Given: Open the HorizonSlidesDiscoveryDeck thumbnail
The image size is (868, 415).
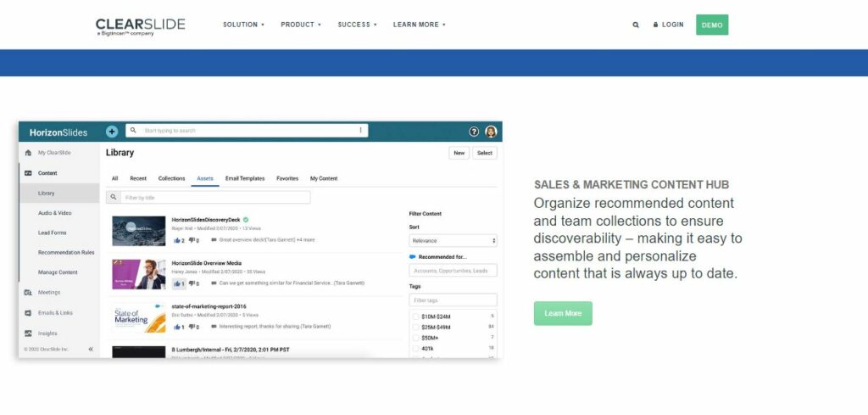Looking at the screenshot, I should (x=138, y=231).
